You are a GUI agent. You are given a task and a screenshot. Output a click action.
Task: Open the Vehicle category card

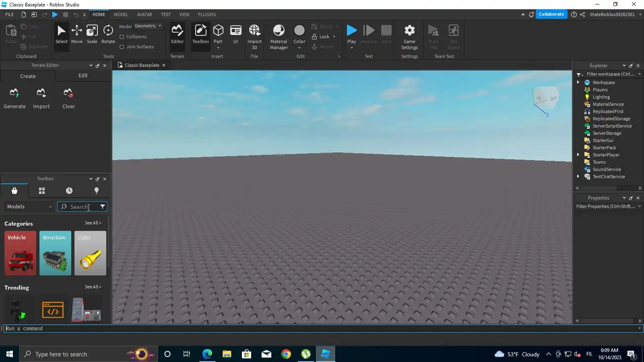click(20, 253)
